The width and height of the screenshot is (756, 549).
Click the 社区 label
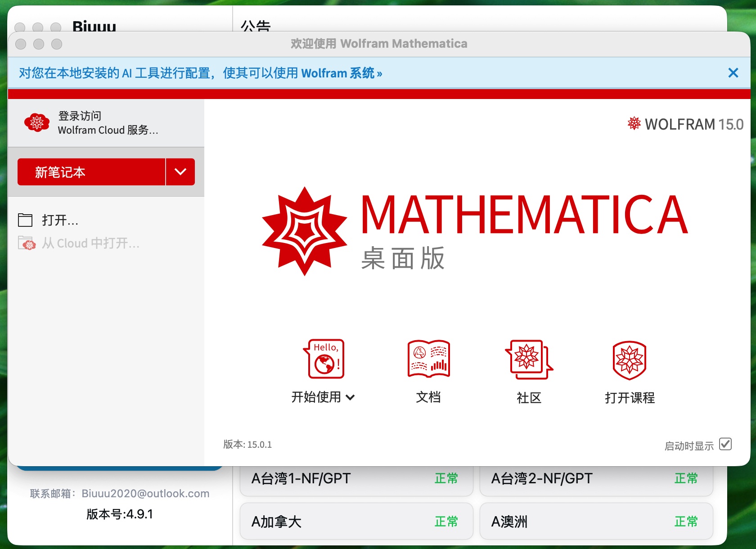point(529,398)
